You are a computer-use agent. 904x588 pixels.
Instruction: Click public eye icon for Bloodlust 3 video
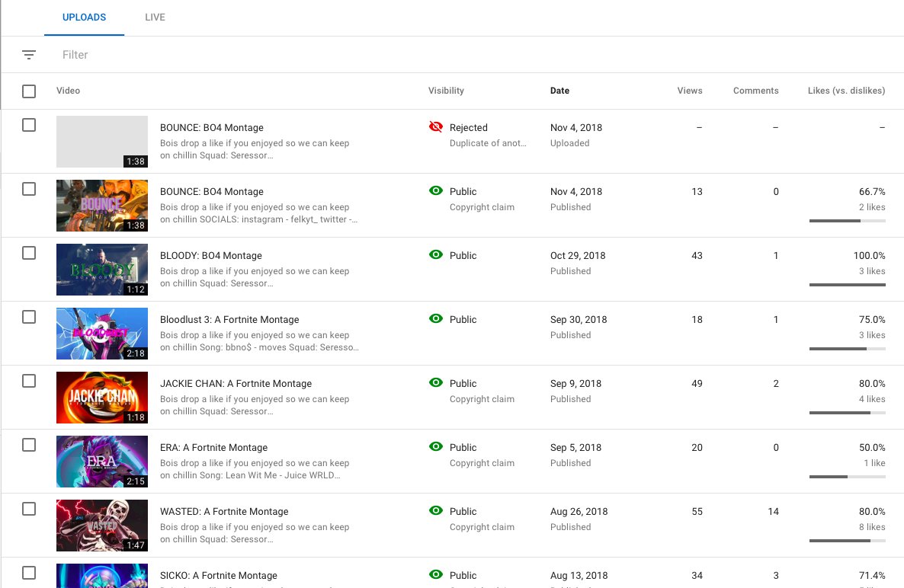click(x=436, y=318)
